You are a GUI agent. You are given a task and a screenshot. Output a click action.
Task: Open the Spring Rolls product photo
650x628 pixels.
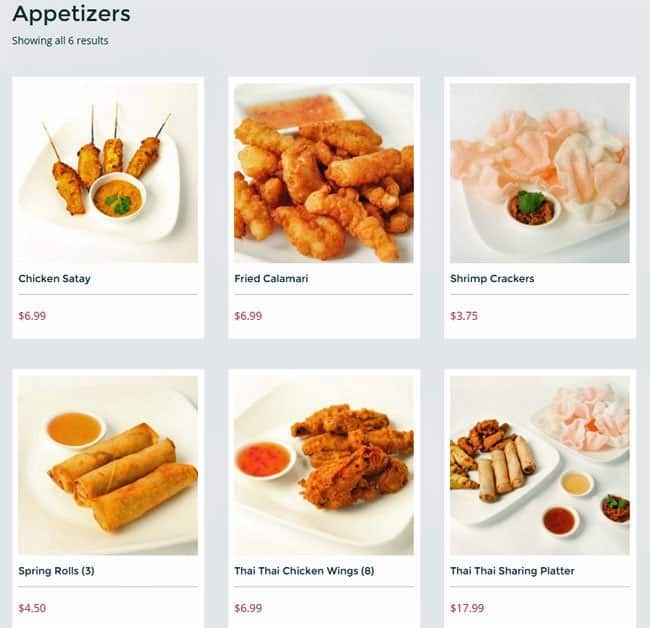pyautogui.click(x=108, y=465)
